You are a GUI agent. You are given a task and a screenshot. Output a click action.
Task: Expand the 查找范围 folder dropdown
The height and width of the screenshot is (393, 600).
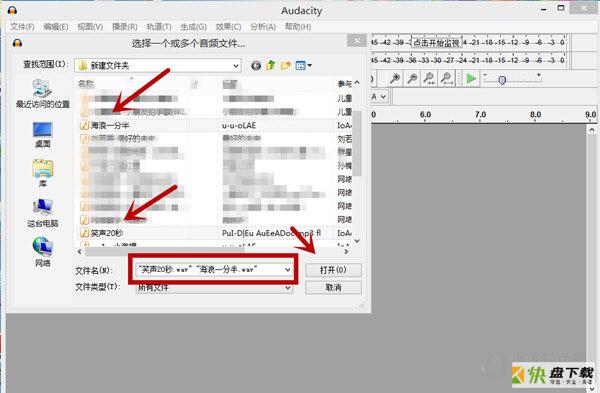pos(236,66)
